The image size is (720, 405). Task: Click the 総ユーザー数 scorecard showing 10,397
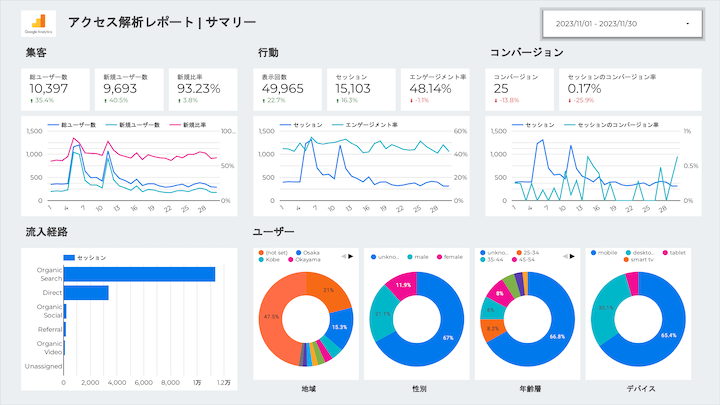[x=56, y=88]
